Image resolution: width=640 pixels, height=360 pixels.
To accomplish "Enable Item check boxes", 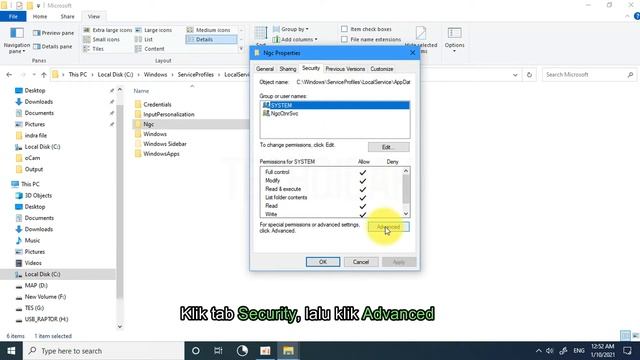I will pyautogui.click(x=367, y=29).
